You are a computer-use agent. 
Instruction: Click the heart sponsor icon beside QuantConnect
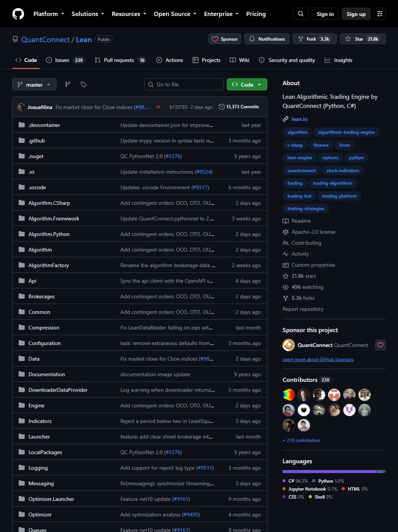tap(381, 345)
